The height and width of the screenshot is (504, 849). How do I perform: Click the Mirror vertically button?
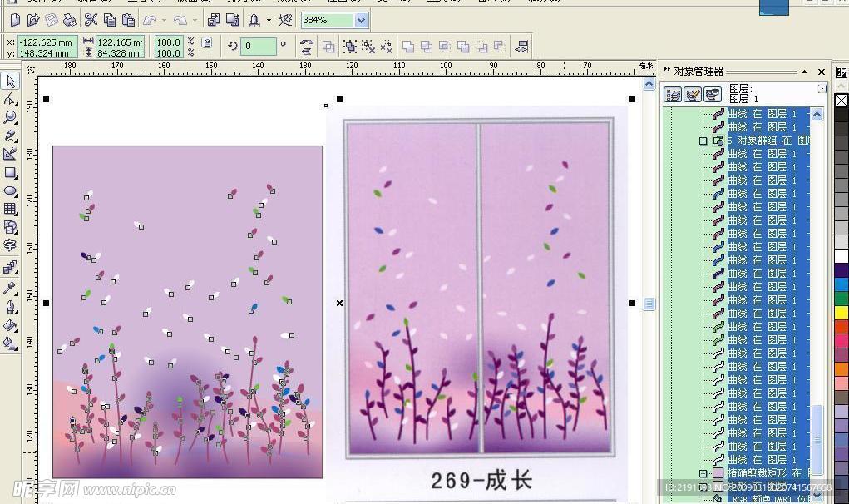point(307,51)
